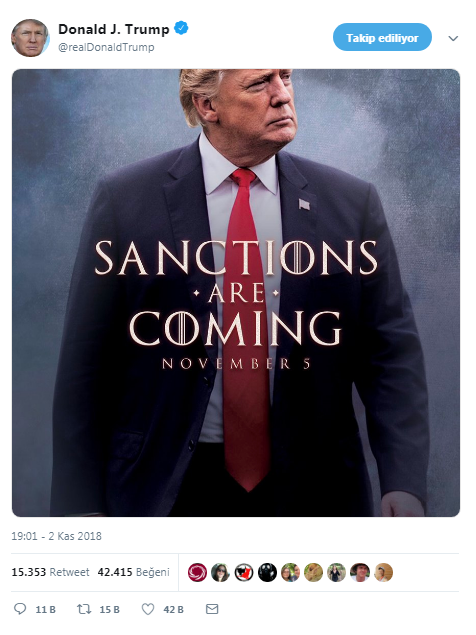Expand the tweet options chevron
The image size is (476, 635).
453,38
